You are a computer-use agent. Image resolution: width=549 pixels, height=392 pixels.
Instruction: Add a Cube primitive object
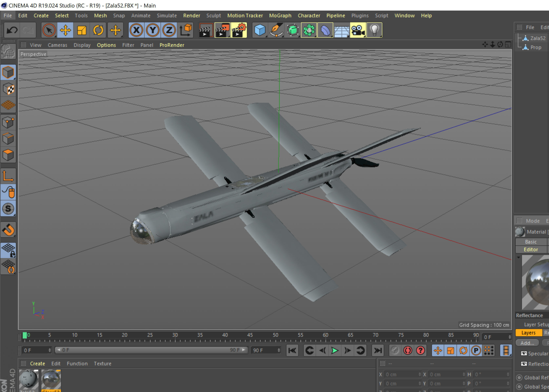(260, 30)
